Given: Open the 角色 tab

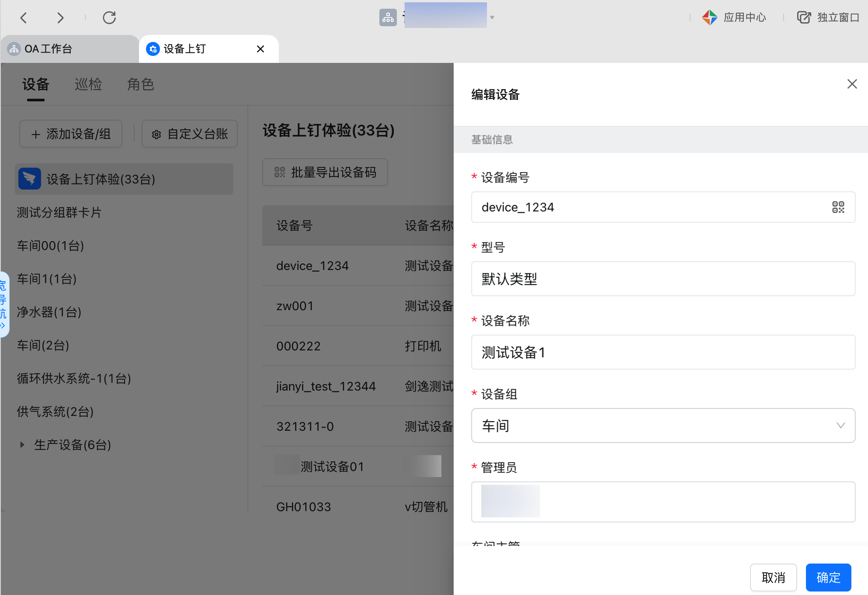Looking at the screenshot, I should tap(140, 84).
